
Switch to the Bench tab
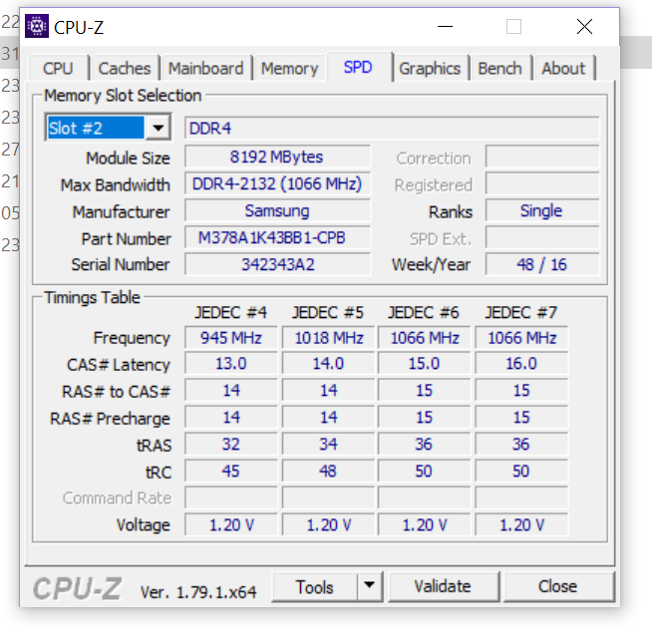[x=500, y=68]
